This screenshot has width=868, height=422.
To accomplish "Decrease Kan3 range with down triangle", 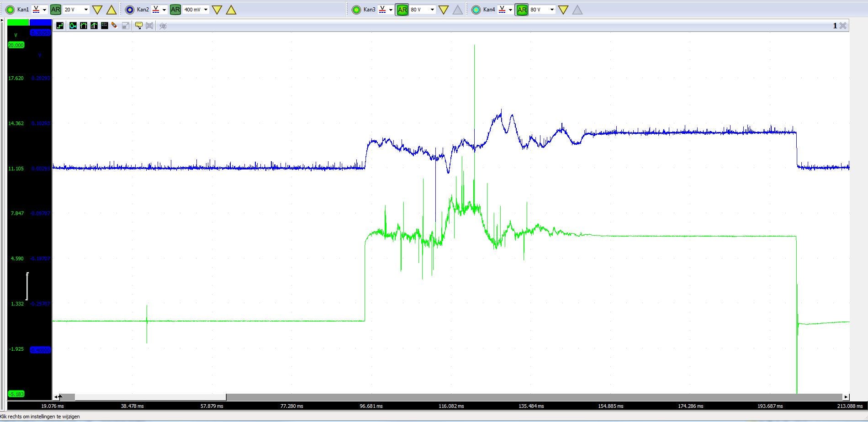I will [x=443, y=10].
